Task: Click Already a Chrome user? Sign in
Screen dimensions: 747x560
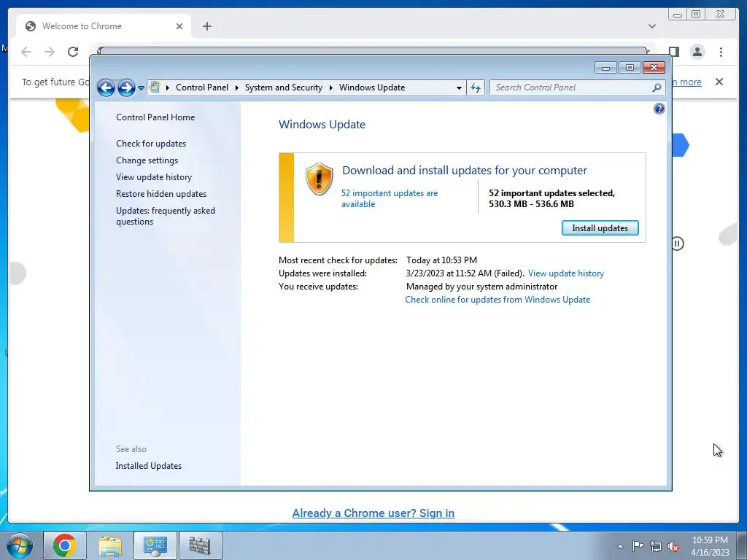Action: click(373, 513)
